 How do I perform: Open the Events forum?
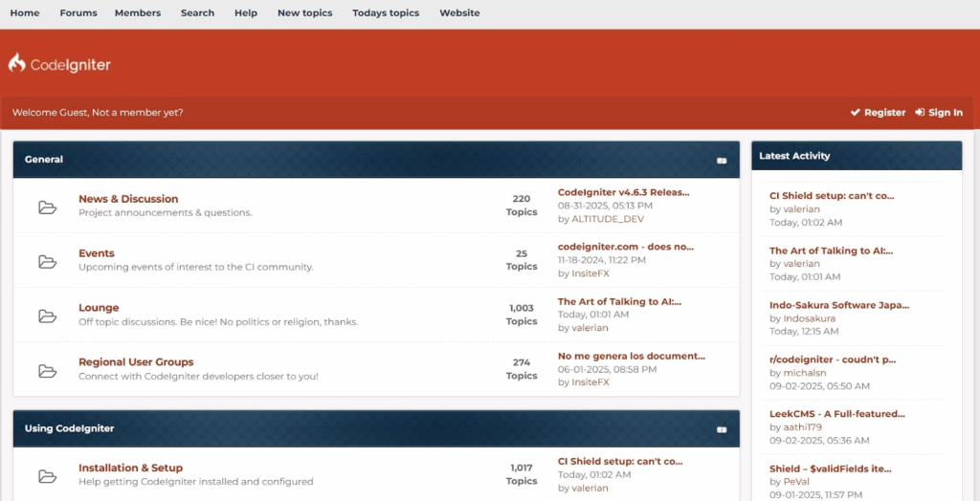[x=97, y=253]
